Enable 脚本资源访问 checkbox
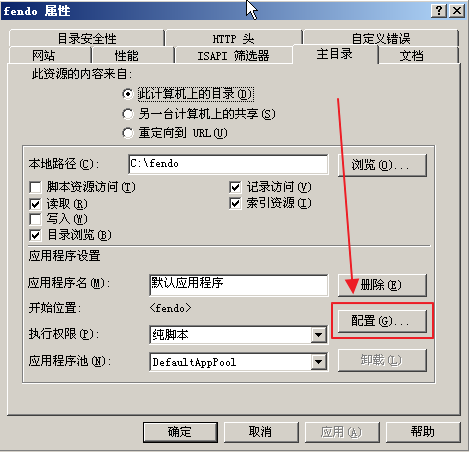This screenshot has width=469, height=452. point(35,187)
